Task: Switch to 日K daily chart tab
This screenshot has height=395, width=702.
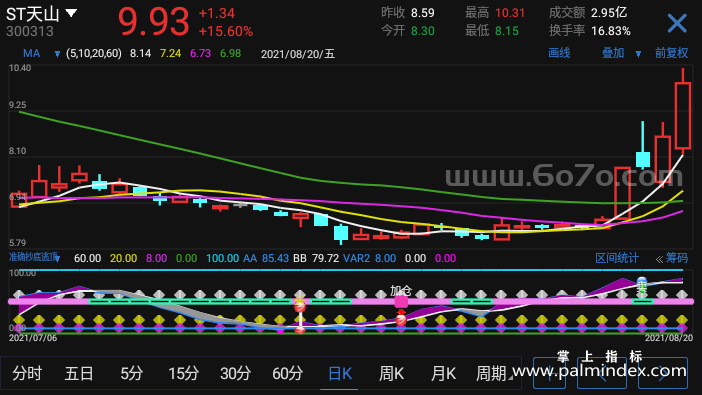Action: 340,373
